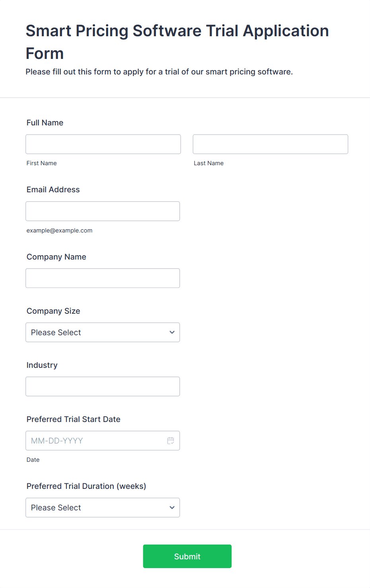Click the Company Size label
The image size is (370, 588).
coord(53,311)
